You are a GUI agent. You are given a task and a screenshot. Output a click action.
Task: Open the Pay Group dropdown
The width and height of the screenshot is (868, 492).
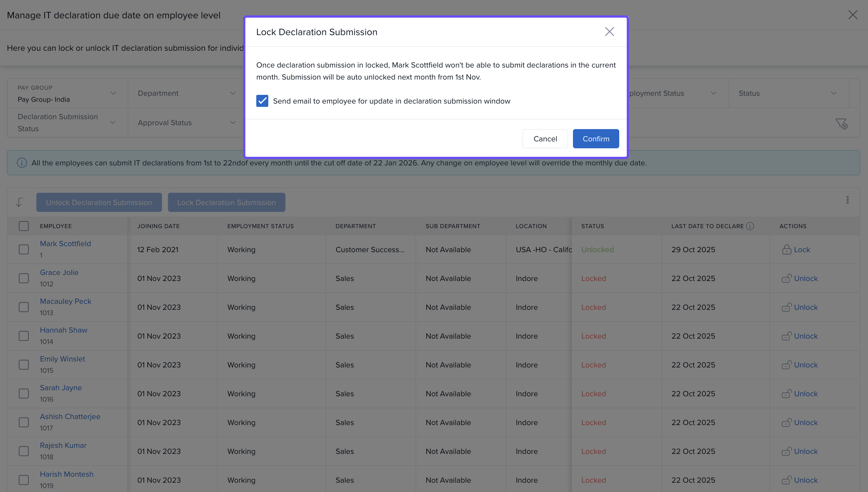click(68, 94)
